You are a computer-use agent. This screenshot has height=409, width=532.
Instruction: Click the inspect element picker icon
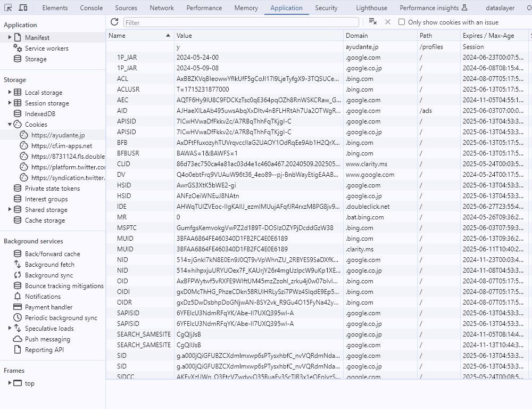(x=8, y=7)
